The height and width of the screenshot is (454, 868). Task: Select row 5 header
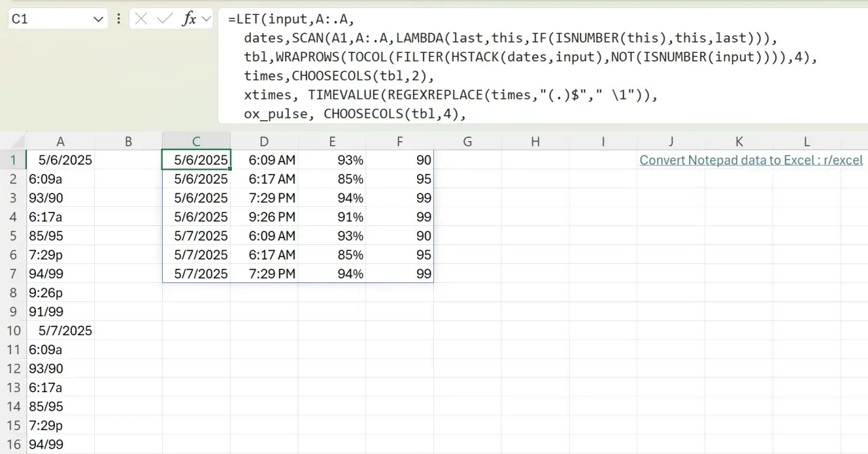pos(14,236)
